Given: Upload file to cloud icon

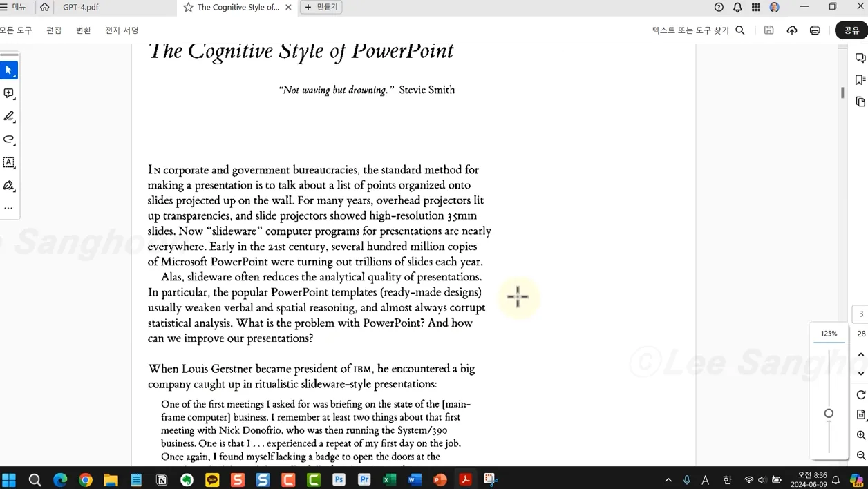Looking at the screenshot, I should point(792,30).
